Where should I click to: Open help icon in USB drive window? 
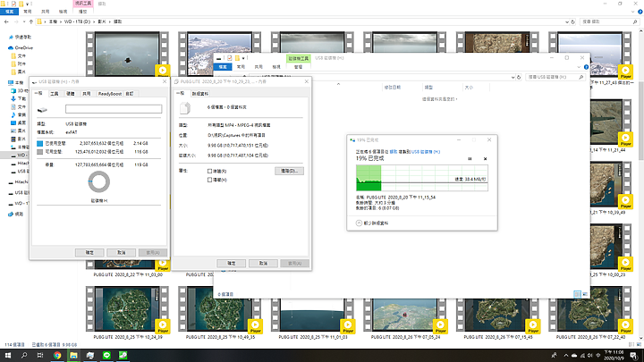586,67
